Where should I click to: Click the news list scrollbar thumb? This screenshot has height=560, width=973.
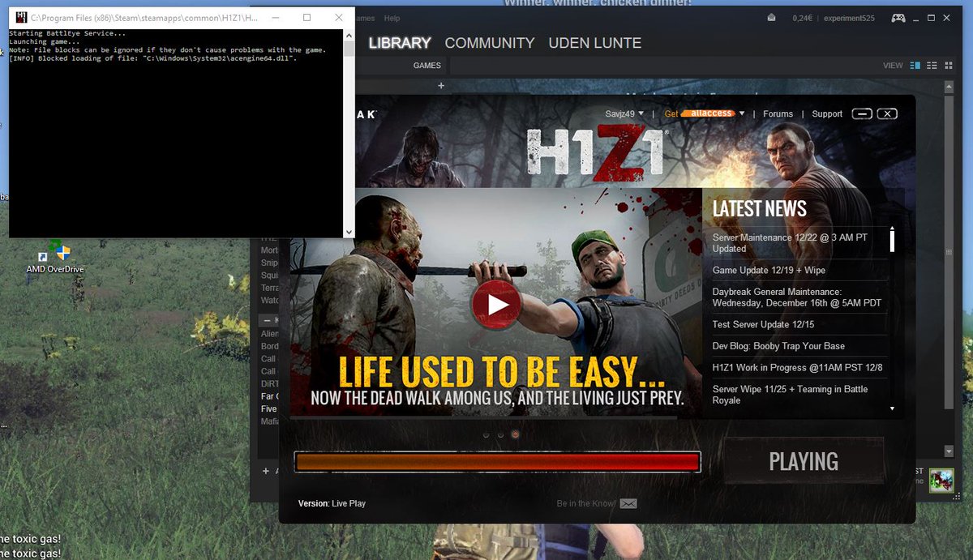point(892,241)
